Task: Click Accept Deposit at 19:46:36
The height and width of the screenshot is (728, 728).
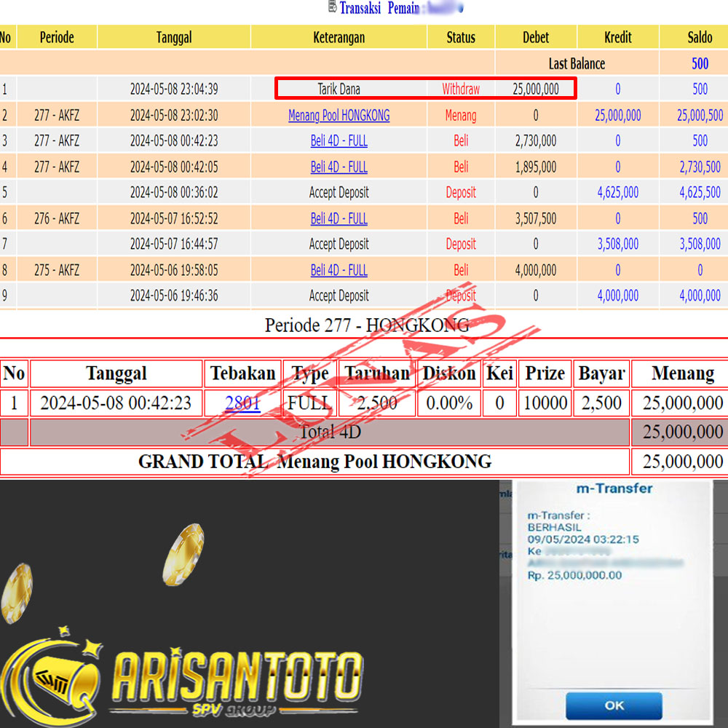Action: (x=339, y=296)
